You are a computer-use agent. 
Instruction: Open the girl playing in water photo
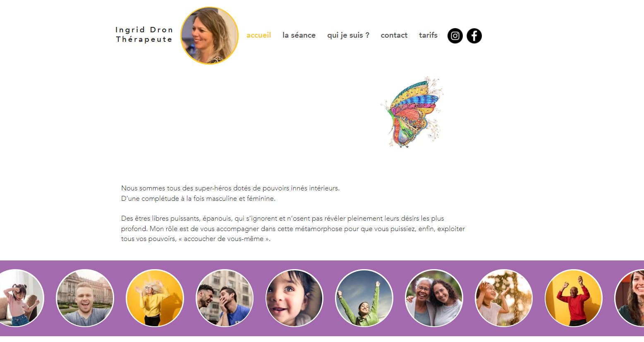(504, 298)
